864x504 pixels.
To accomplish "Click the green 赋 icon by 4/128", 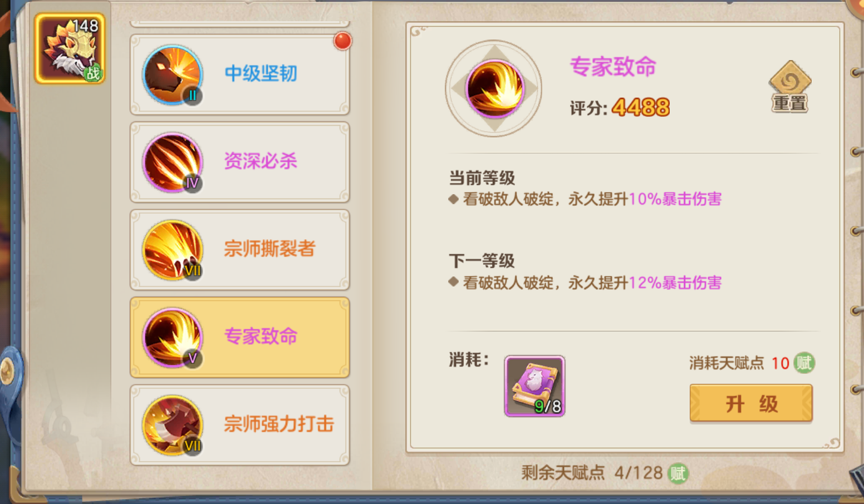I will coord(678,473).
